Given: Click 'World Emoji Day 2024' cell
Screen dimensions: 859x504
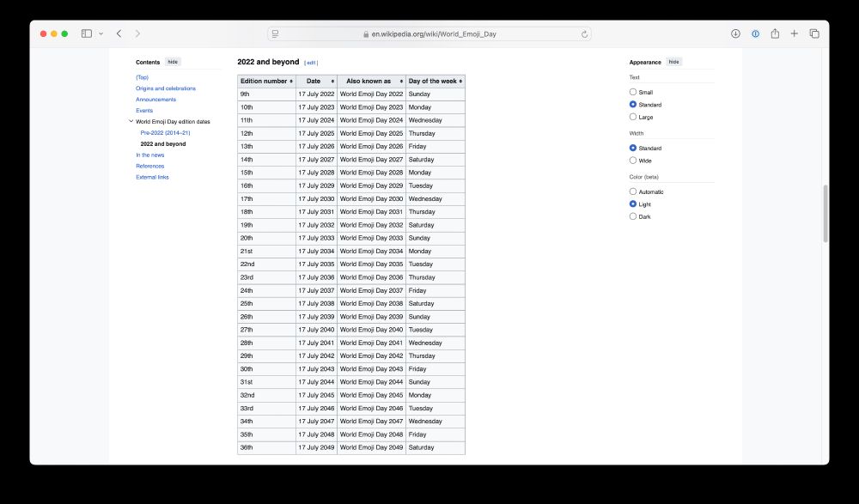Looking at the screenshot, I should coord(371,120).
